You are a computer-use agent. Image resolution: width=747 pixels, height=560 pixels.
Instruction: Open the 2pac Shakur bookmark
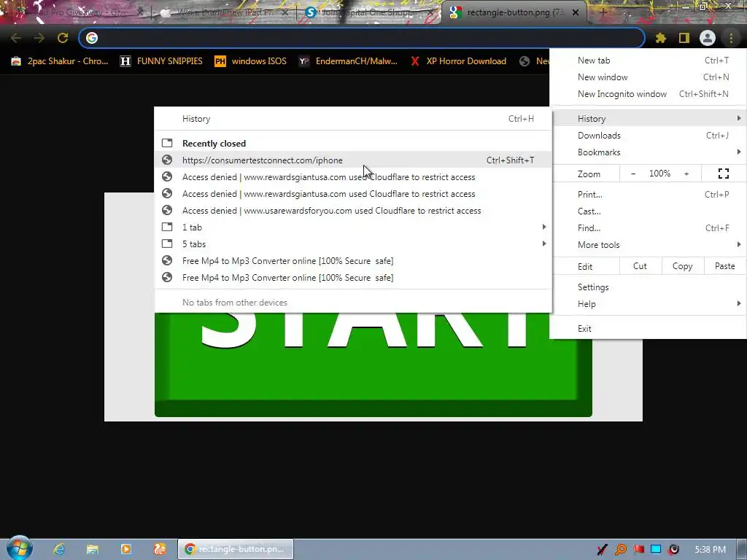pos(60,61)
